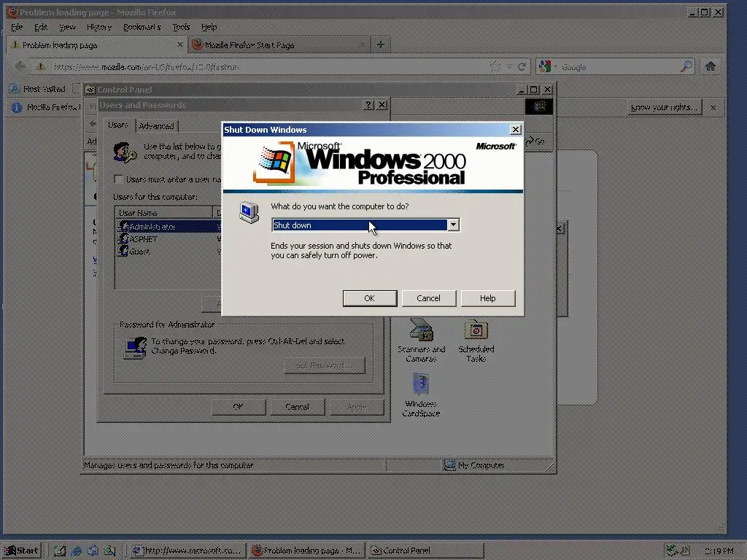Click the Go button in Control Panel

[x=536, y=141]
